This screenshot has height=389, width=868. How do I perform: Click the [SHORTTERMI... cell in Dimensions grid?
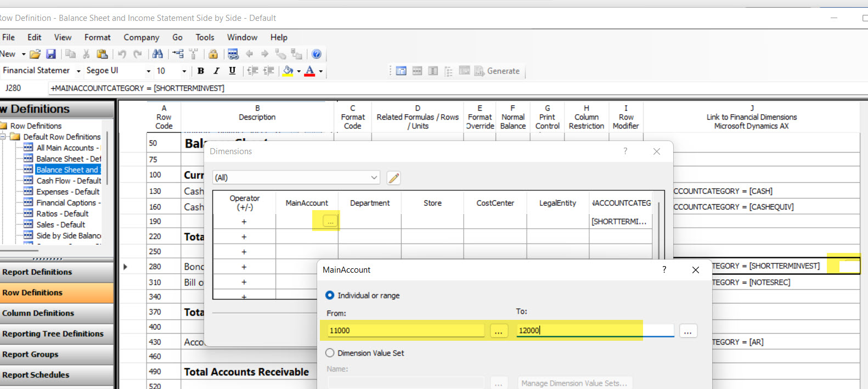coord(620,221)
